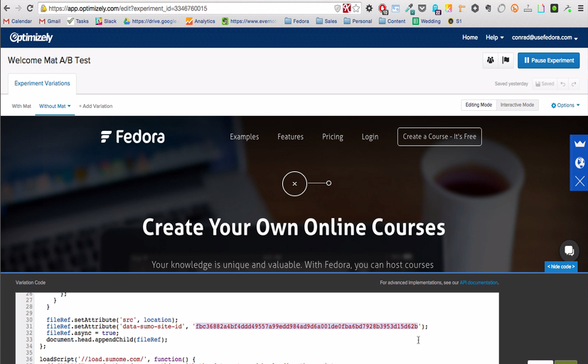Go to Home in Optimizely header

pos(470,38)
